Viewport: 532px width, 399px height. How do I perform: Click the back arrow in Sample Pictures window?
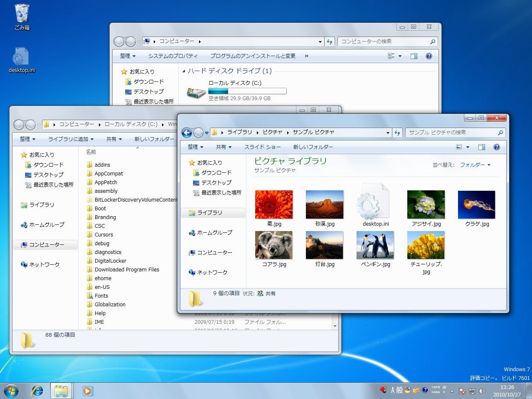(187, 133)
